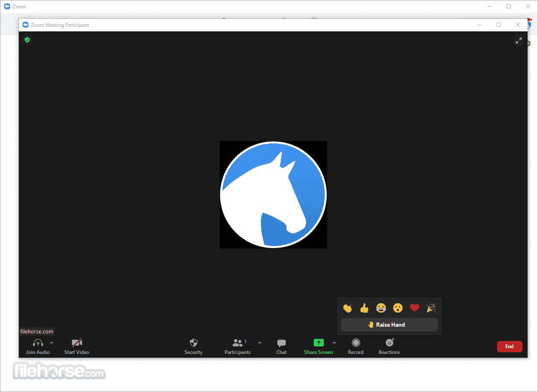Click the green encryption shield badge
Image resolution: width=538 pixels, height=392 pixels.
pyautogui.click(x=27, y=40)
